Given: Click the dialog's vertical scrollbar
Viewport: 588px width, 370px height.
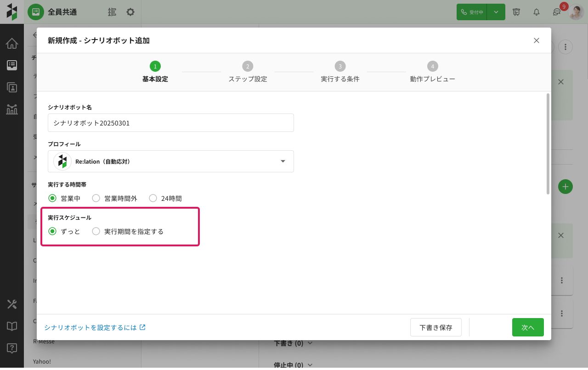Looking at the screenshot, I should coord(548,143).
